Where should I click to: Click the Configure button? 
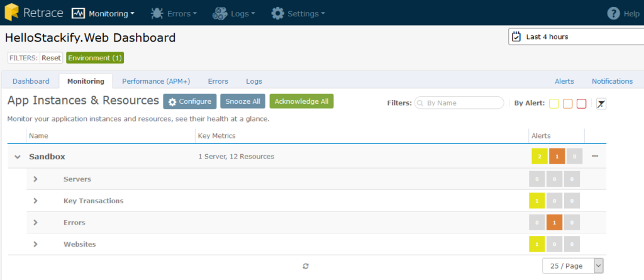coord(190,101)
